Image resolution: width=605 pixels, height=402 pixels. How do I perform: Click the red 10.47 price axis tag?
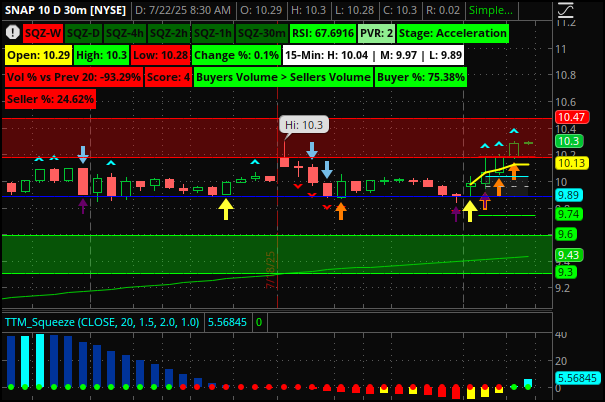click(x=572, y=117)
